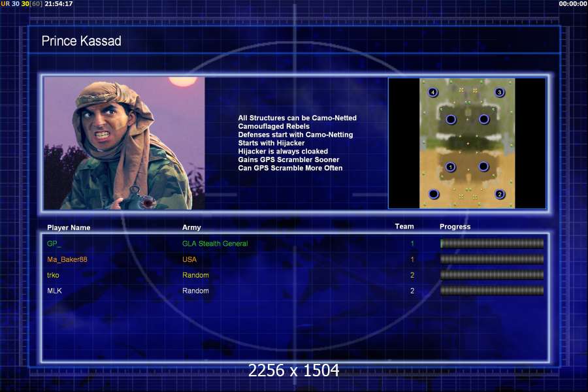Click start position marker 4 on the minimap

(433, 92)
